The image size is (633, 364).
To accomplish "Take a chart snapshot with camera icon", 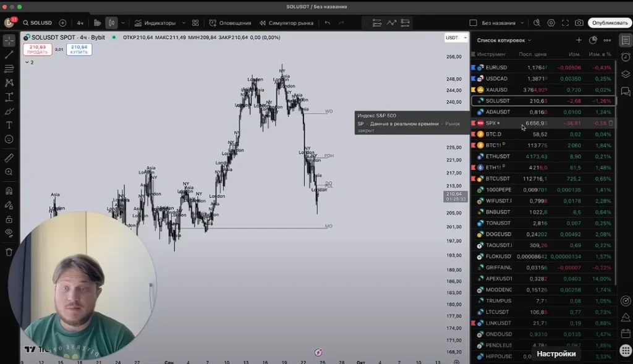I will click(579, 23).
